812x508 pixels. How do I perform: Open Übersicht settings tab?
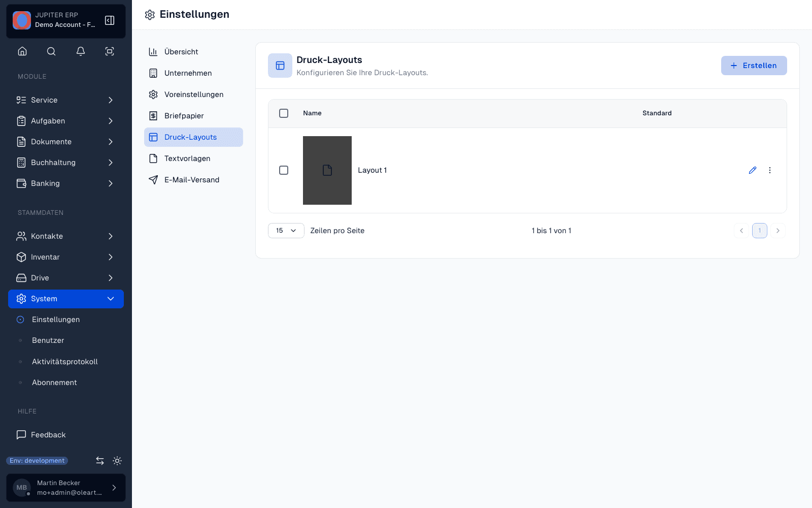click(193, 52)
